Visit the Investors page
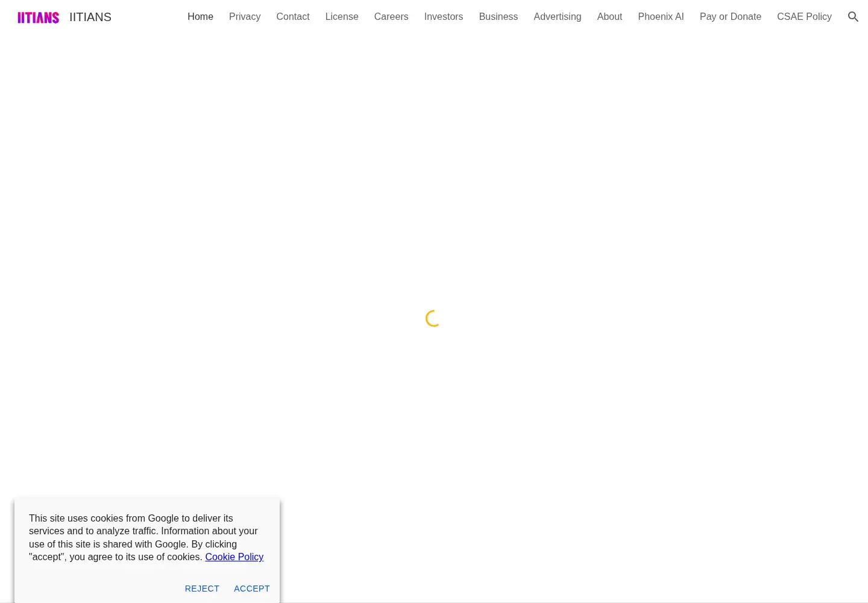868x603 pixels. [444, 17]
